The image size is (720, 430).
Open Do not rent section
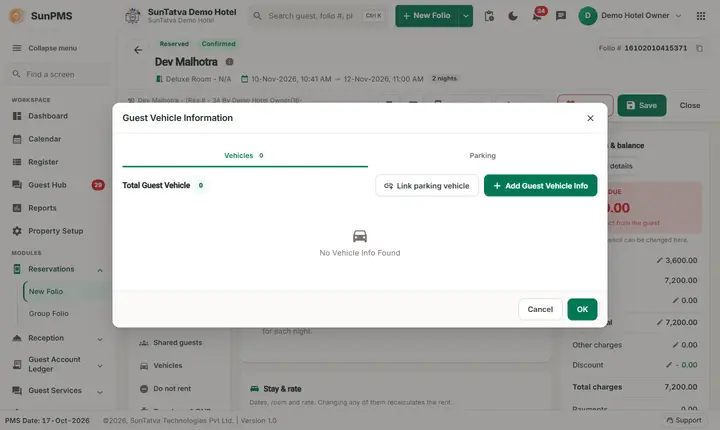pos(172,389)
